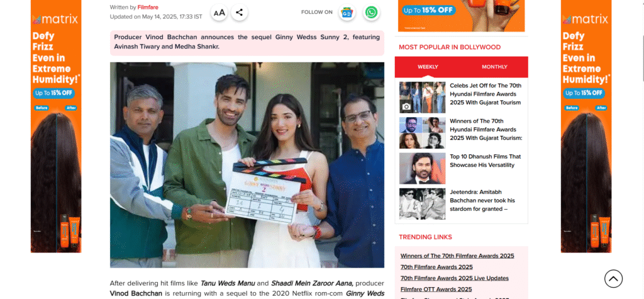The width and height of the screenshot is (644, 299).
Task: Open Celebs Jet Off Filmfare Awards article
Action: pos(485,94)
